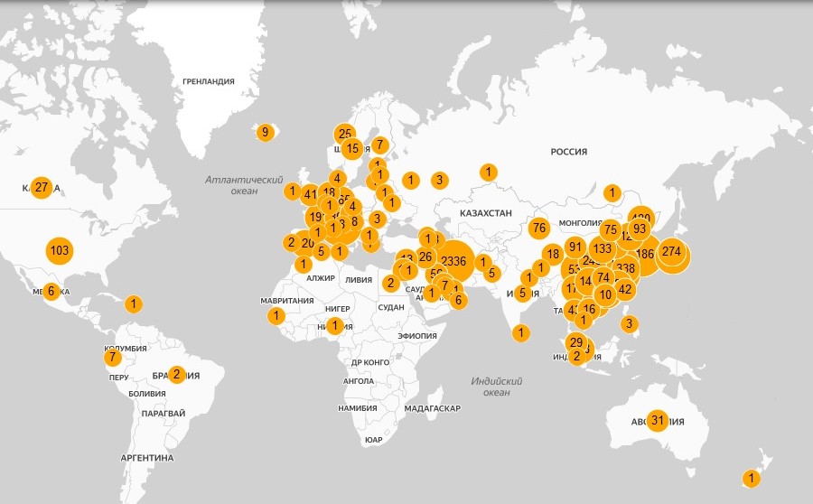
Task: Click the 8 marker in central Europe
Action: click(354, 222)
